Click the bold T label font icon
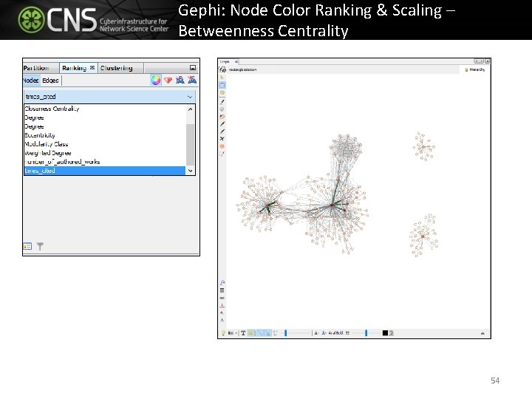 click(243, 333)
